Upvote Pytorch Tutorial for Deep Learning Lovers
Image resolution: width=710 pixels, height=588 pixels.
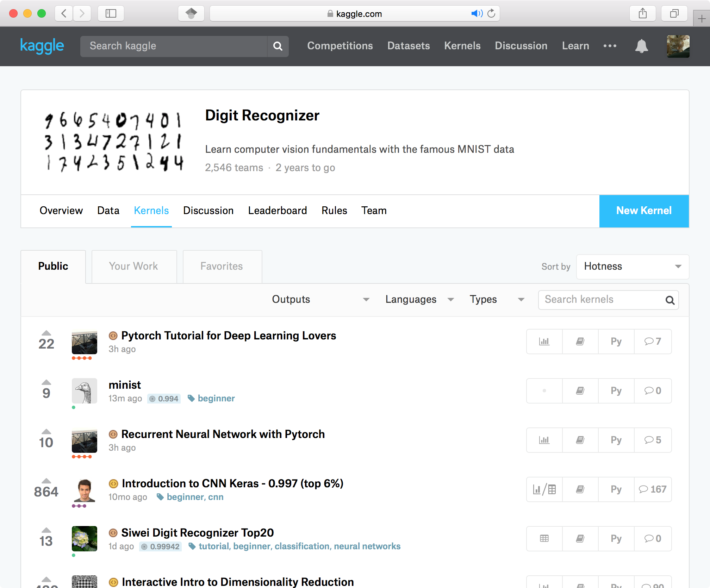[46, 333]
